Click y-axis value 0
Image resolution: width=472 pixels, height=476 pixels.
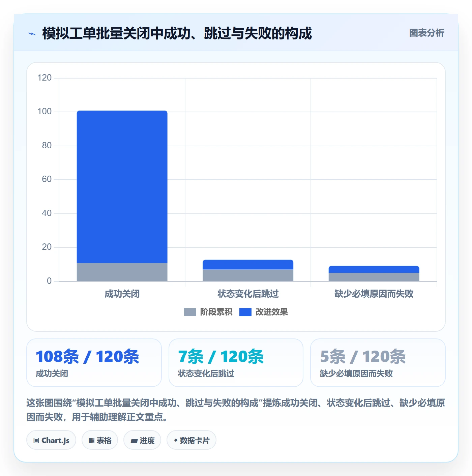click(49, 281)
